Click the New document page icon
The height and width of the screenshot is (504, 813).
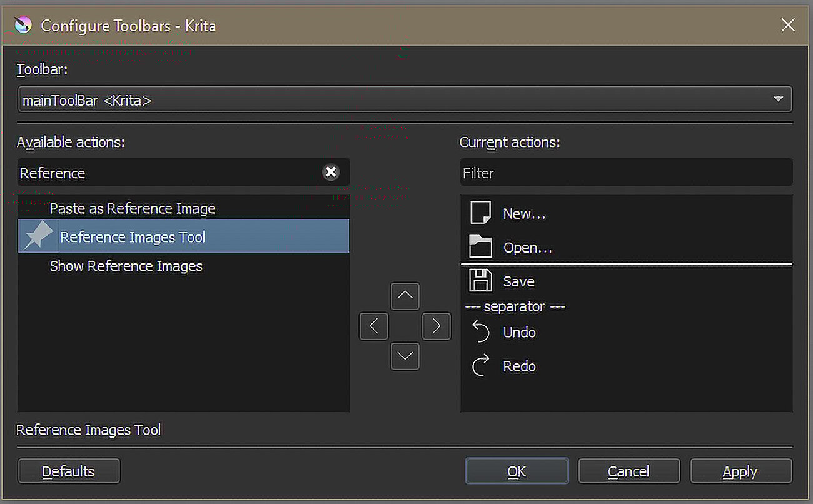pyautogui.click(x=480, y=213)
